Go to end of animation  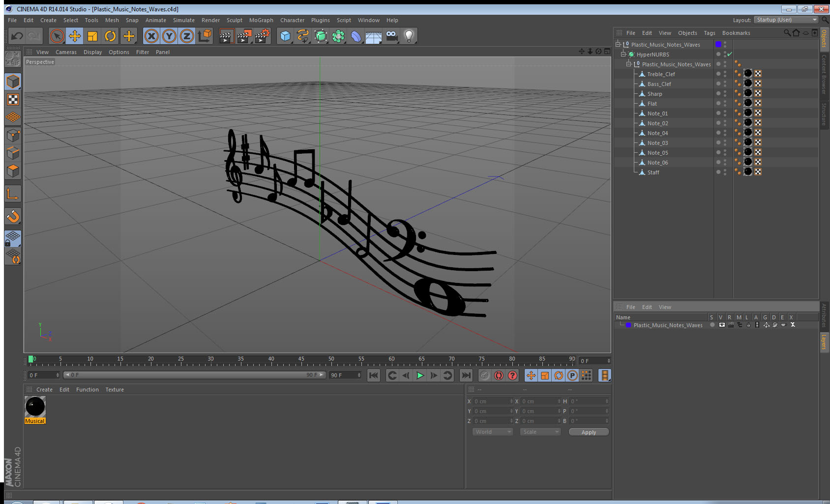click(466, 375)
